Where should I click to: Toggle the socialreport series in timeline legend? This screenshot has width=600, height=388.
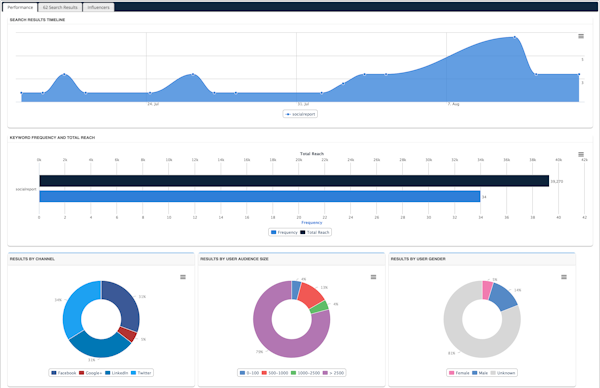[x=300, y=114]
